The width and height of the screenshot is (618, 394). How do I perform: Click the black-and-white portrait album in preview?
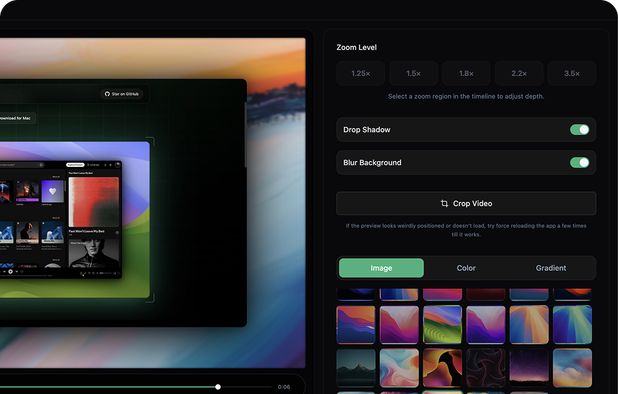(x=94, y=253)
